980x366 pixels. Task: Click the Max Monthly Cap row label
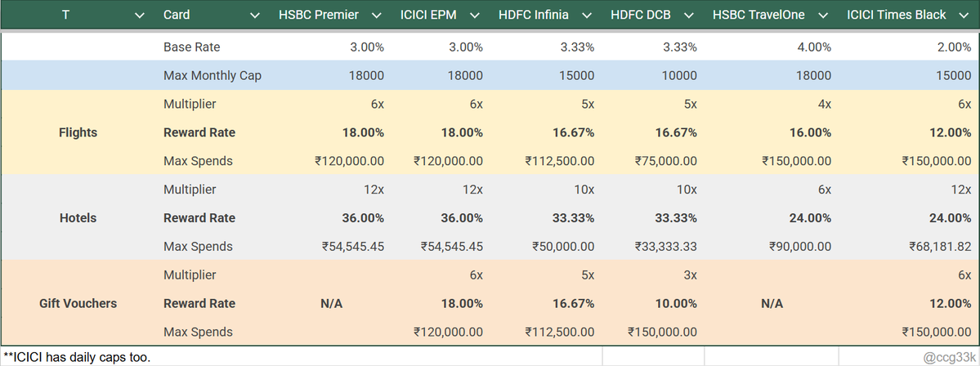[213, 76]
